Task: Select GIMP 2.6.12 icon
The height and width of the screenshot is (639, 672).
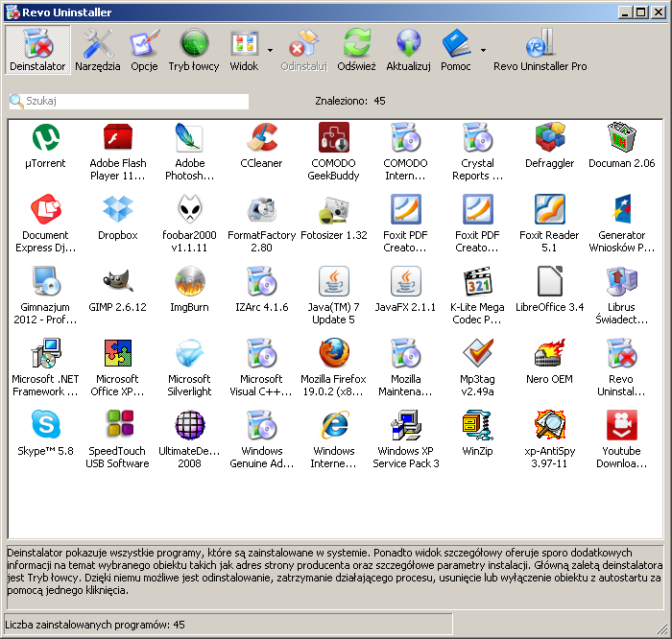Action: [x=118, y=282]
